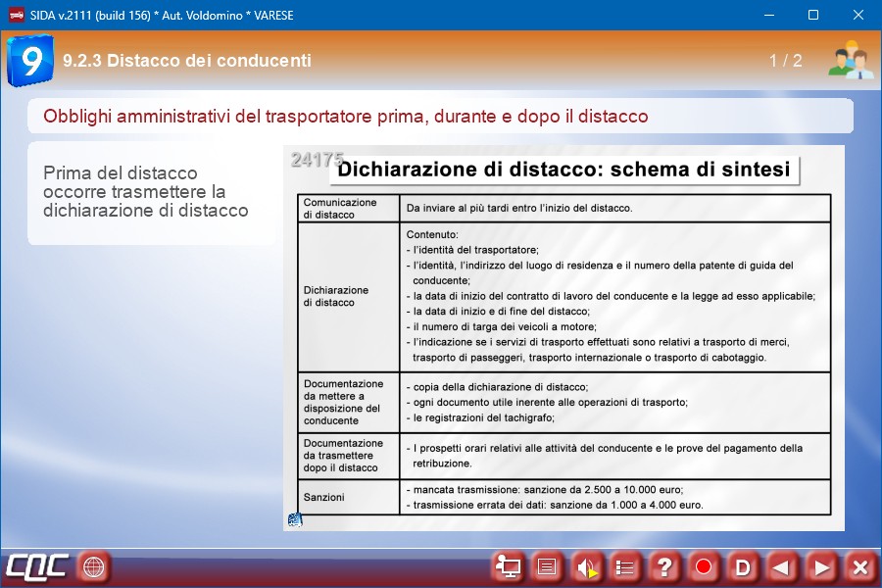Click the globe language button
The width and height of the screenshot is (882, 588).
tap(93, 566)
